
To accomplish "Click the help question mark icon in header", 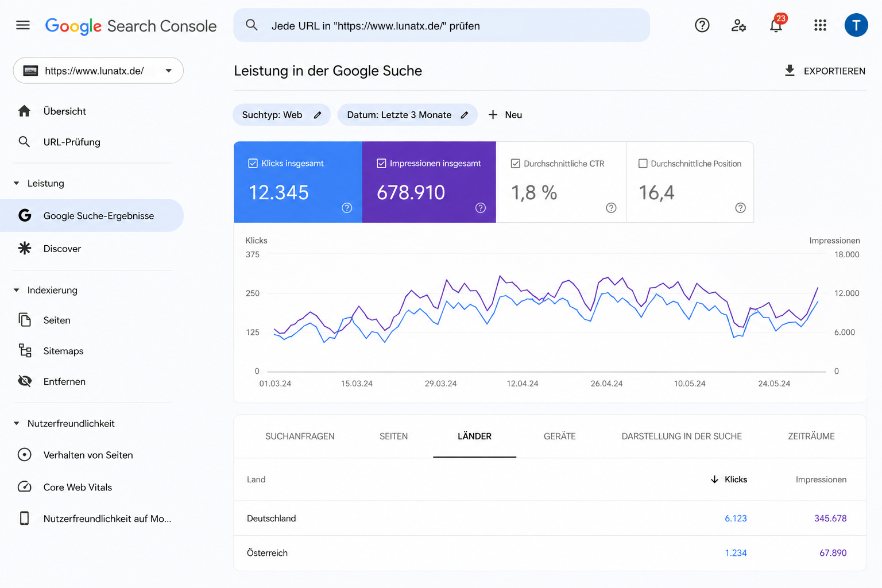I will 702,25.
